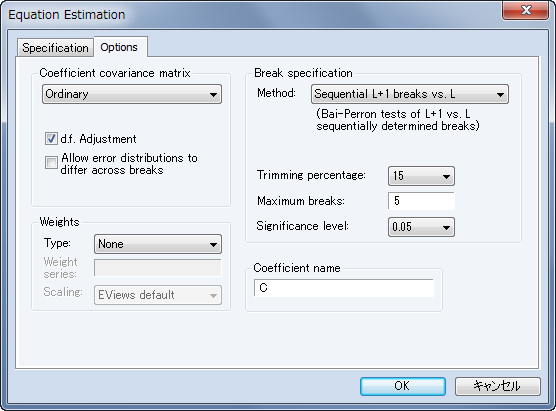
Task: Click the arrow next to value 15
Action: [x=446, y=176]
